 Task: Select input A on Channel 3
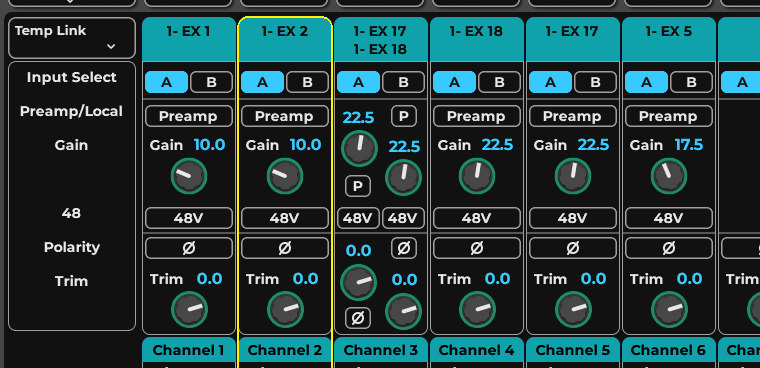click(358, 82)
